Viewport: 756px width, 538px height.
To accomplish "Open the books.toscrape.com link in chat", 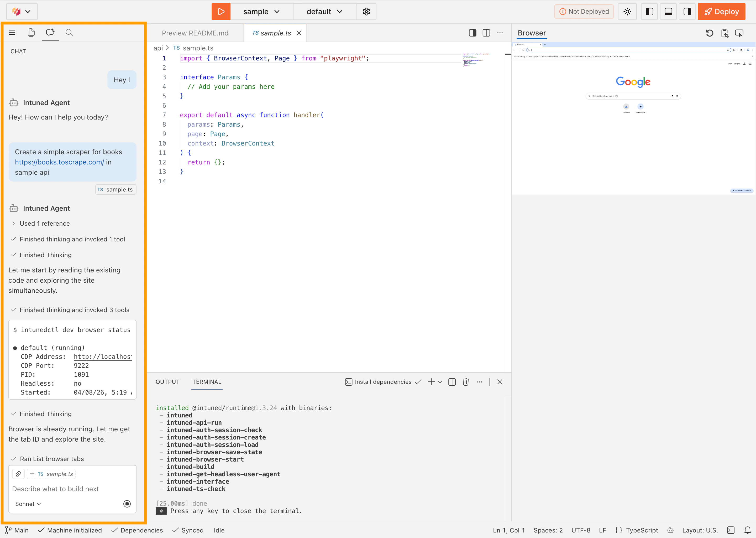I will coord(59,162).
